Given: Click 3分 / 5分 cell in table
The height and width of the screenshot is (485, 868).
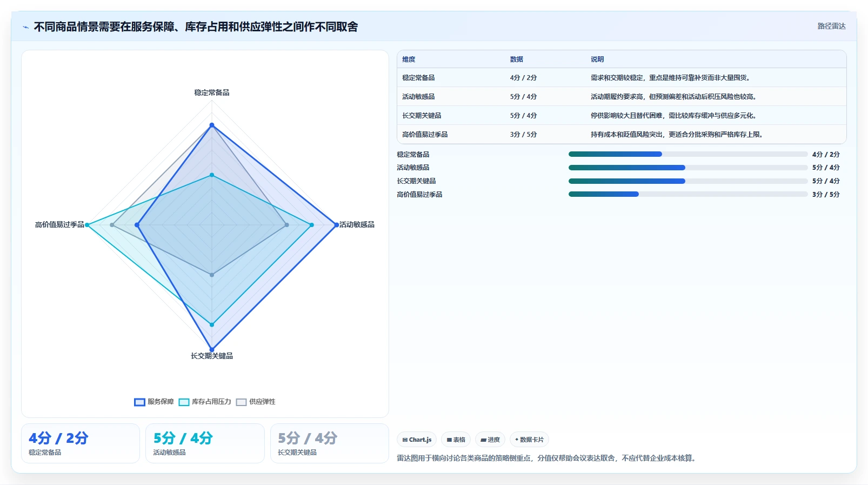Looking at the screenshot, I should coord(523,135).
